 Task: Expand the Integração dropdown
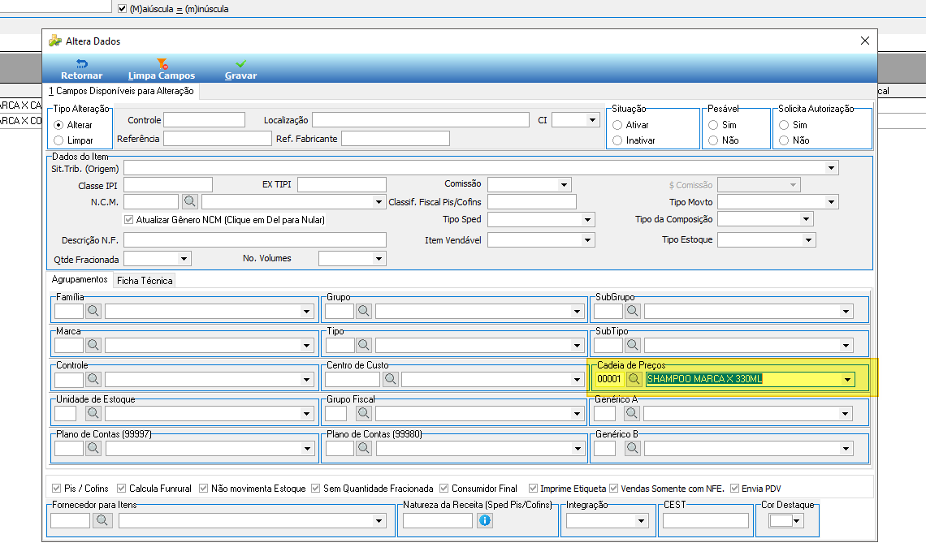click(x=641, y=520)
